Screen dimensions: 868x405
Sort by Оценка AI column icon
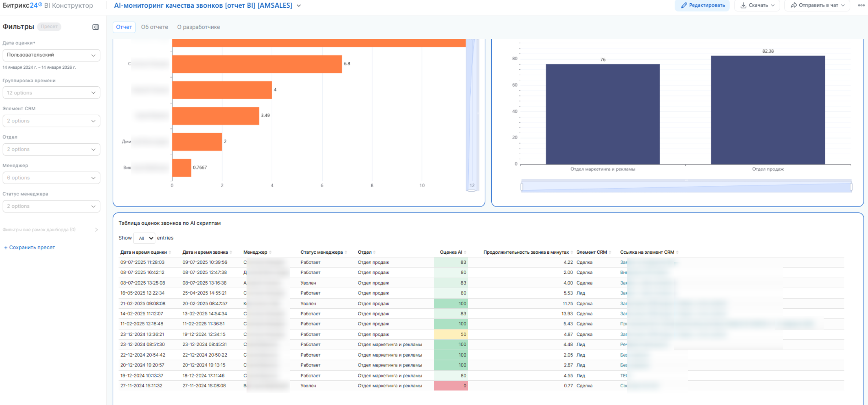(x=465, y=252)
